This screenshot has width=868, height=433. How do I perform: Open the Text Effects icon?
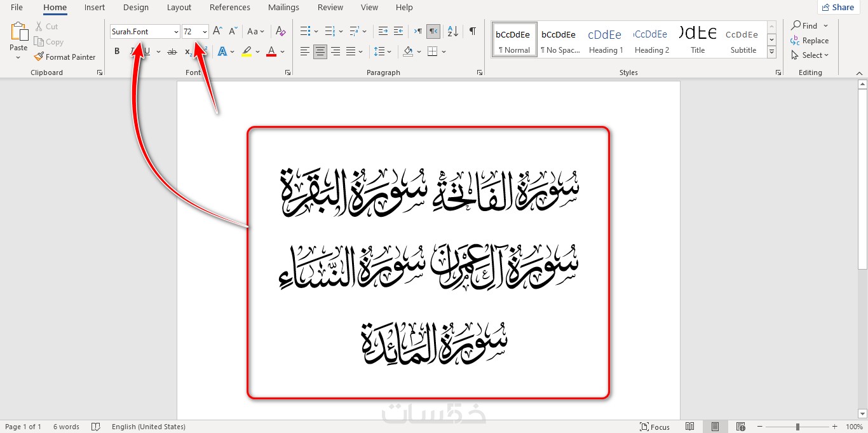[x=222, y=52]
